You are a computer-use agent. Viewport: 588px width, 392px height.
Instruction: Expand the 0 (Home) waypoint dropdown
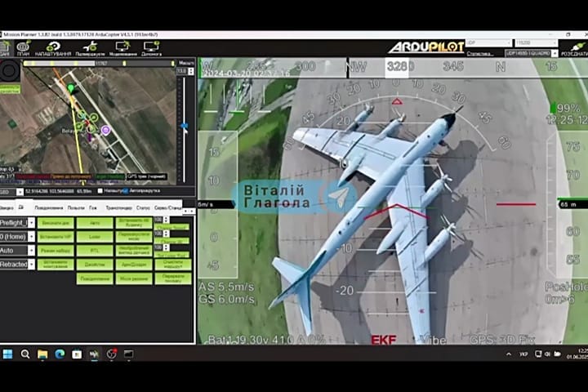(x=32, y=237)
